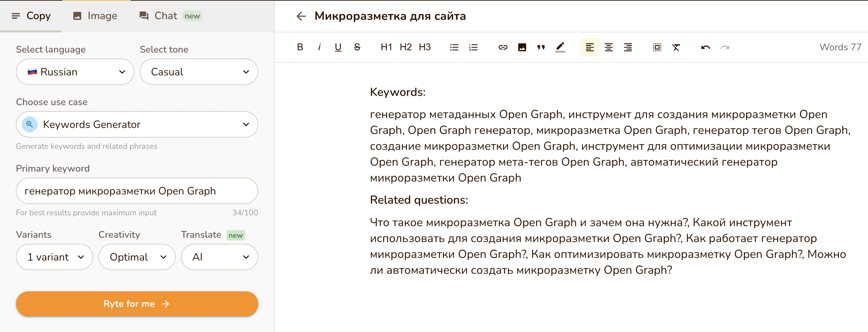868x332 pixels.
Task: Open the Select language dropdown
Action: point(75,71)
